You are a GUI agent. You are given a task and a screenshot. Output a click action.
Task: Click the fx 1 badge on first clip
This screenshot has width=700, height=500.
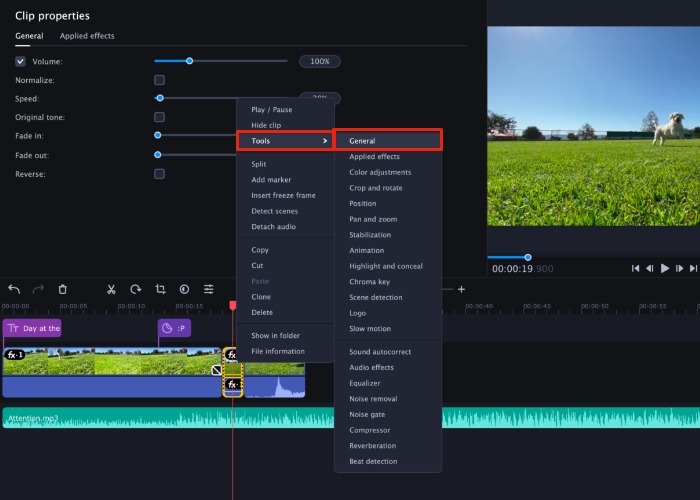(x=15, y=355)
